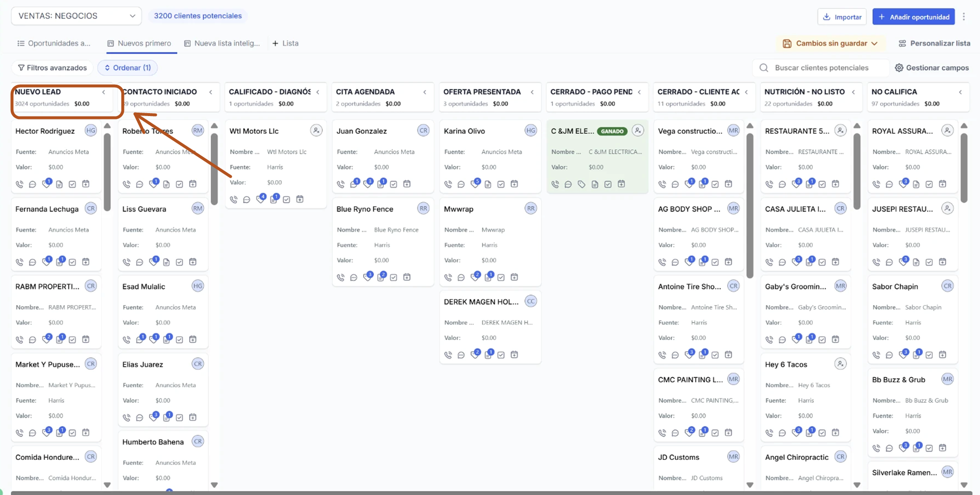Collapse the NUEVO LEAD column
This screenshot has width=980, height=495.
[x=104, y=92]
